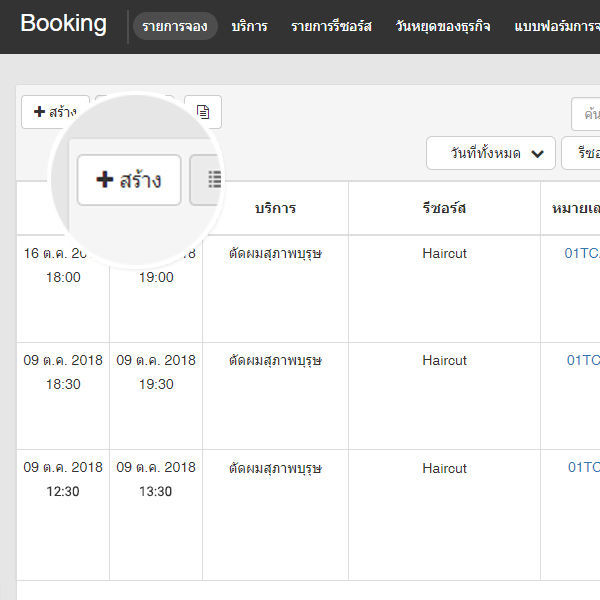Click ตัดผมสุภาพบุรุษ service in 18:00 row

click(276, 253)
